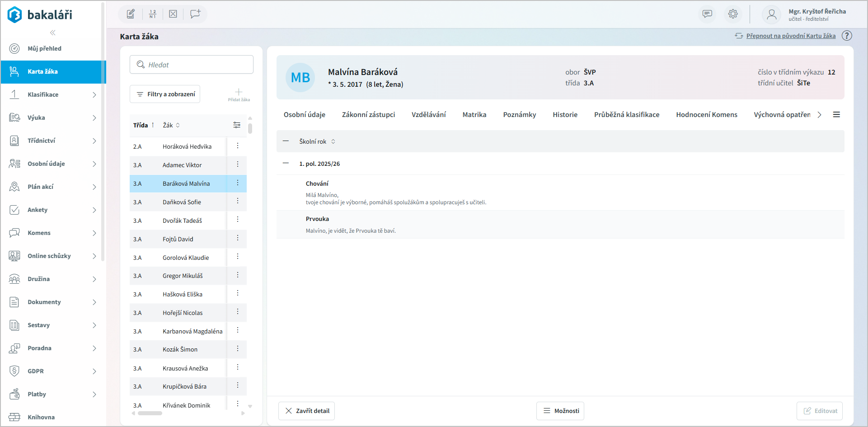
Task: Open the chat messages icon near settings
Action: (x=707, y=14)
